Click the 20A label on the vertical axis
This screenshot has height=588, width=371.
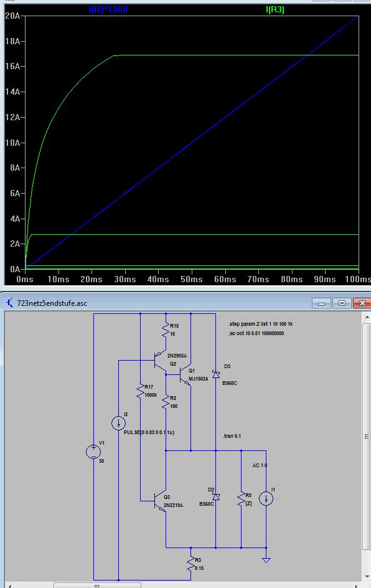pyautogui.click(x=12, y=16)
